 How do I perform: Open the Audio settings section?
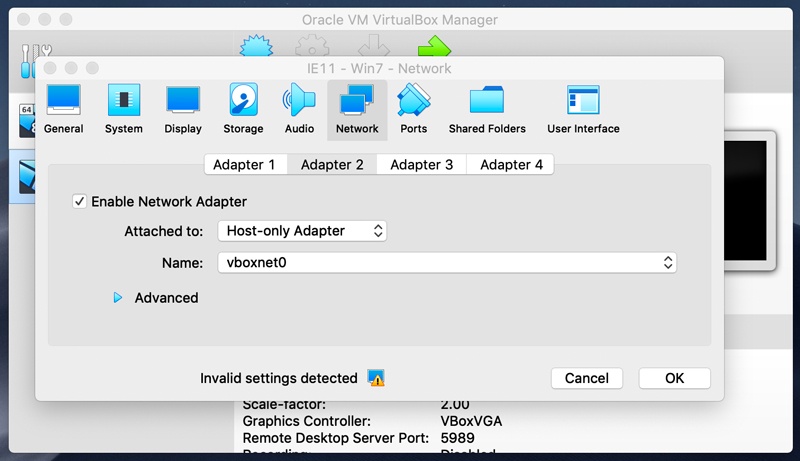(x=299, y=110)
